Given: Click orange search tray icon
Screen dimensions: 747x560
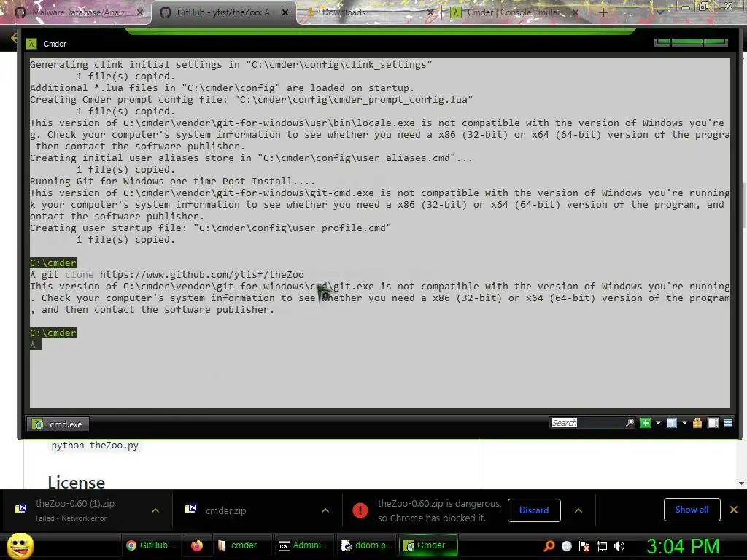Looking at the screenshot, I should pos(549,546).
